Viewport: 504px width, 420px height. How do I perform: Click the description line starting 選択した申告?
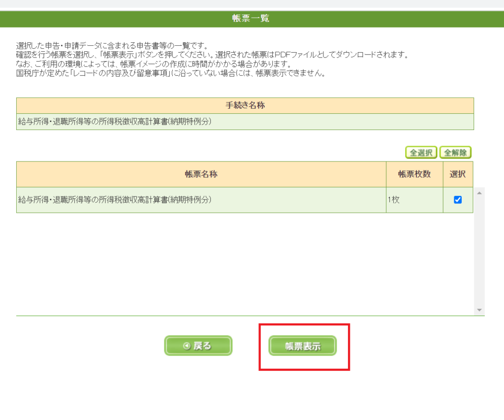pos(112,46)
